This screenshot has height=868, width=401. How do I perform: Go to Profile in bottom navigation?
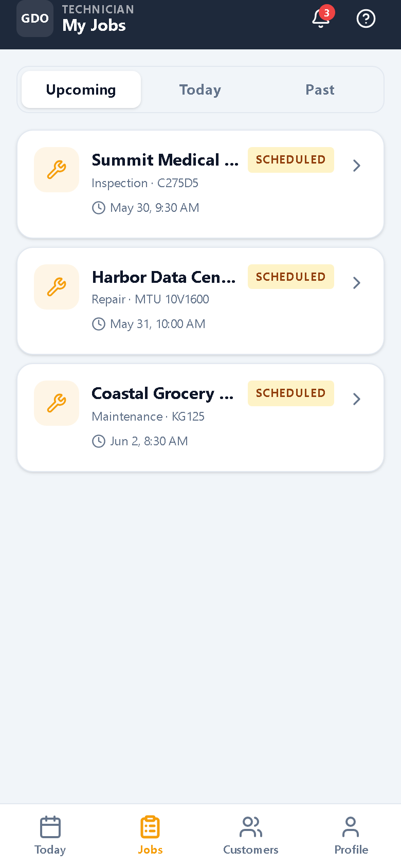coord(351,836)
